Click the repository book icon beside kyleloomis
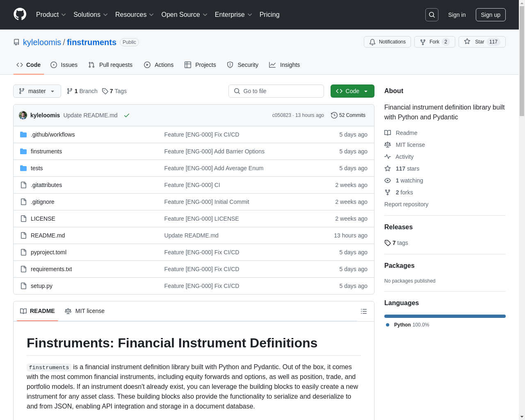 pos(16,42)
